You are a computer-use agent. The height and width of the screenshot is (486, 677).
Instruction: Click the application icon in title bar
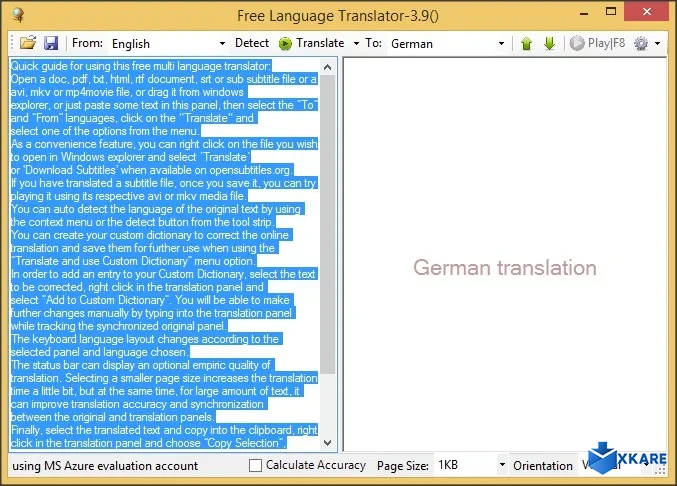(18, 15)
